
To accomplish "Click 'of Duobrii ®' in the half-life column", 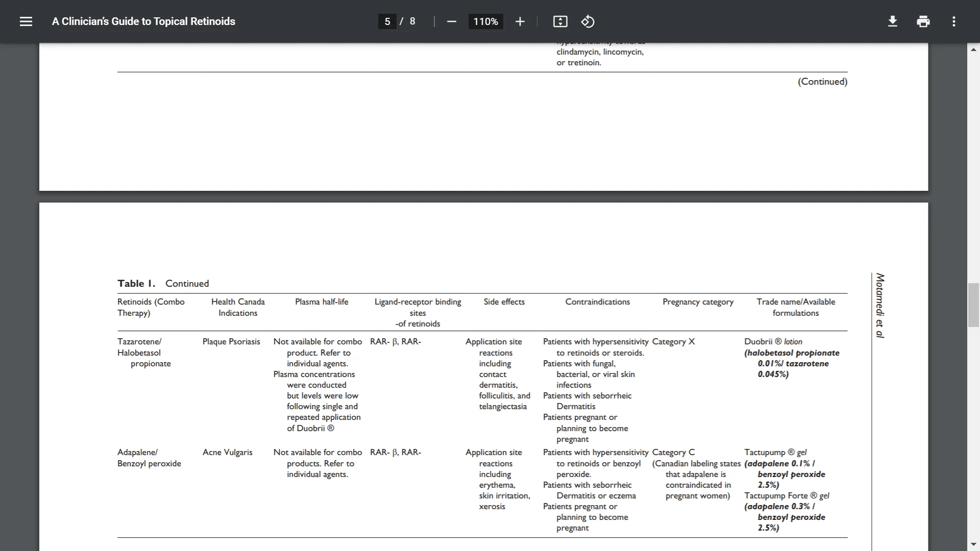I will [x=310, y=429].
